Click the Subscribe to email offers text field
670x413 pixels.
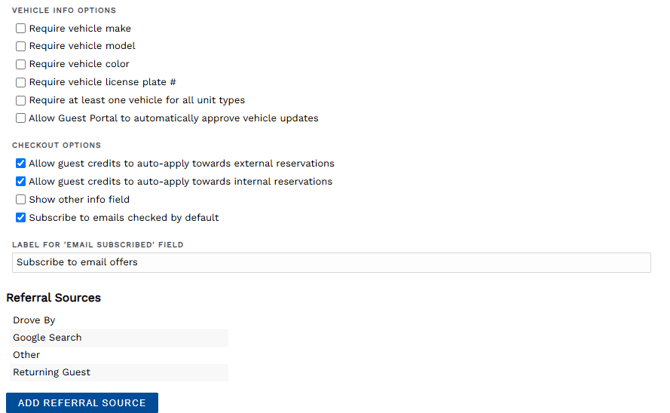(x=331, y=262)
